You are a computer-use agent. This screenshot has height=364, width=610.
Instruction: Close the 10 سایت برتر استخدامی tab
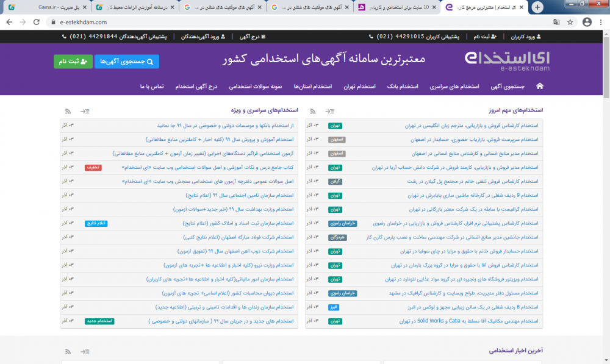(434, 7)
